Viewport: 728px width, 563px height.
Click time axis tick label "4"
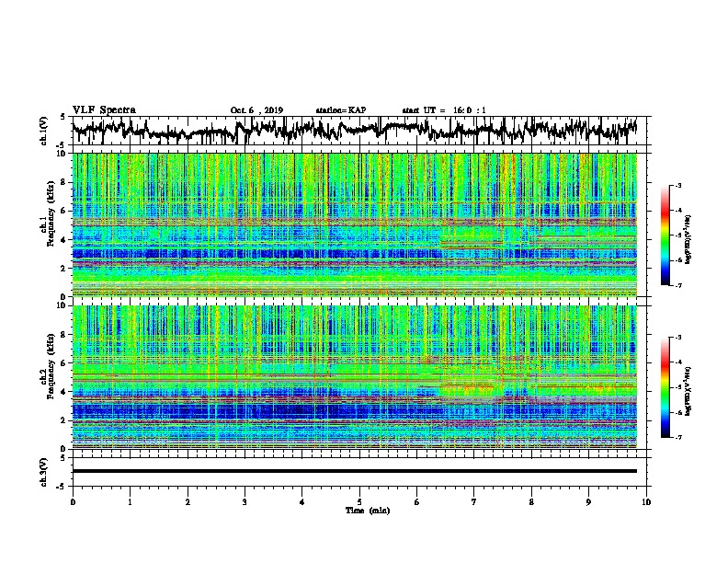click(302, 502)
